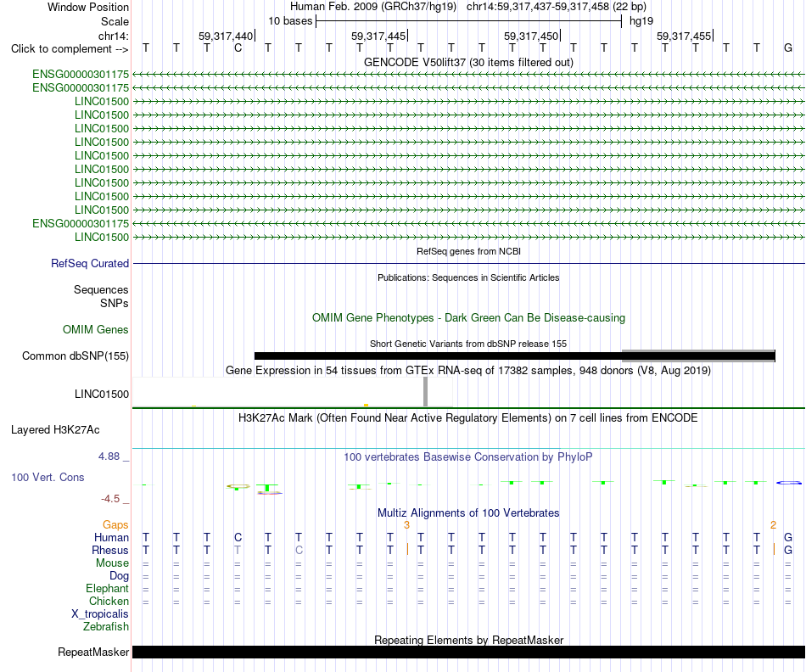Open the Repeating Elements by RepeatMasker title
Screen dimensions: 806x672
[x=468, y=640]
